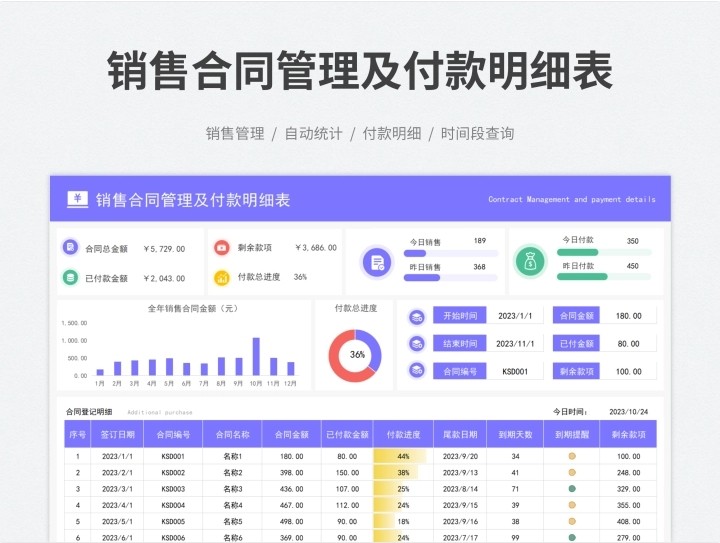The height and width of the screenshot is (543, 720).
Task: Click the 昨日付款 green progress bar
Action: click(x=604, y=276)
